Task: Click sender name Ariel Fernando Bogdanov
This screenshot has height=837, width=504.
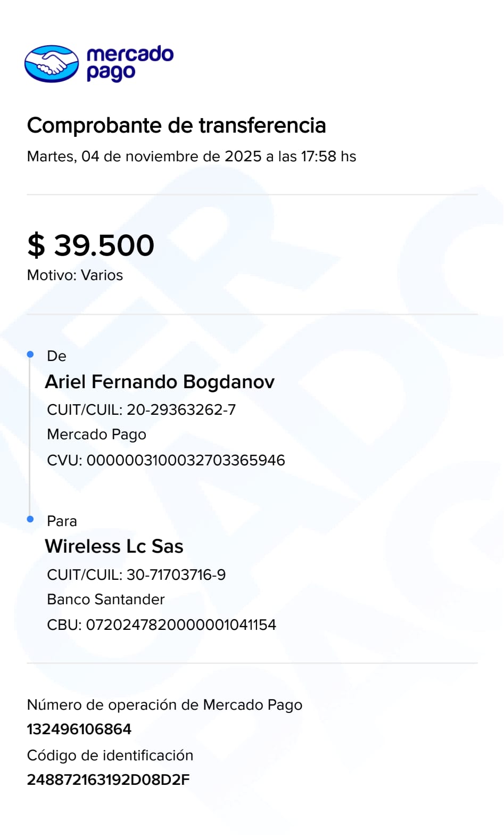Action: tap(160, 382)
